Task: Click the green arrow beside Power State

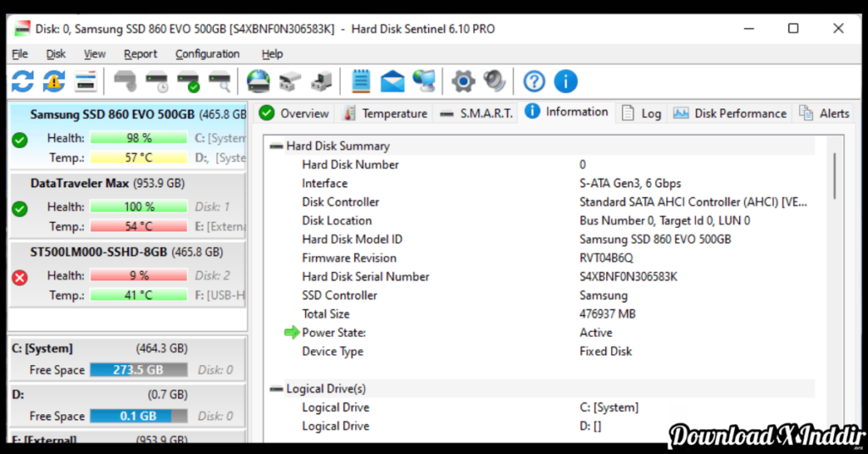Action: (292, 332)
